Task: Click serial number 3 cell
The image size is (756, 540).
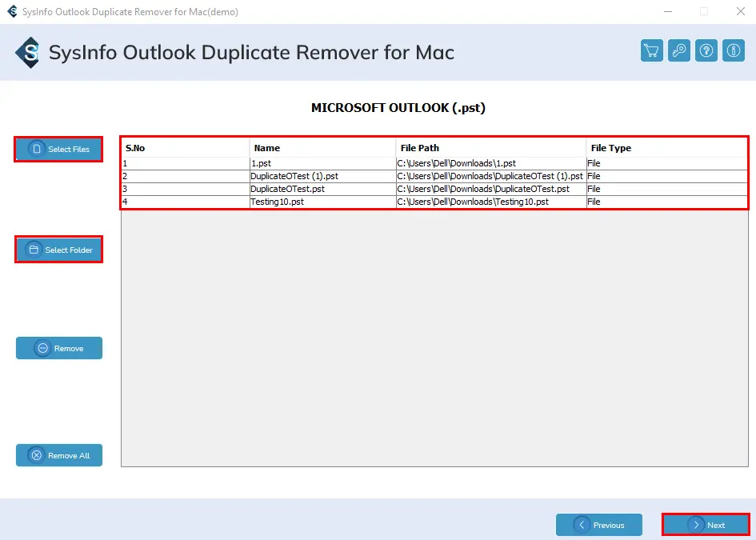Action: click(x=186, y=189)
